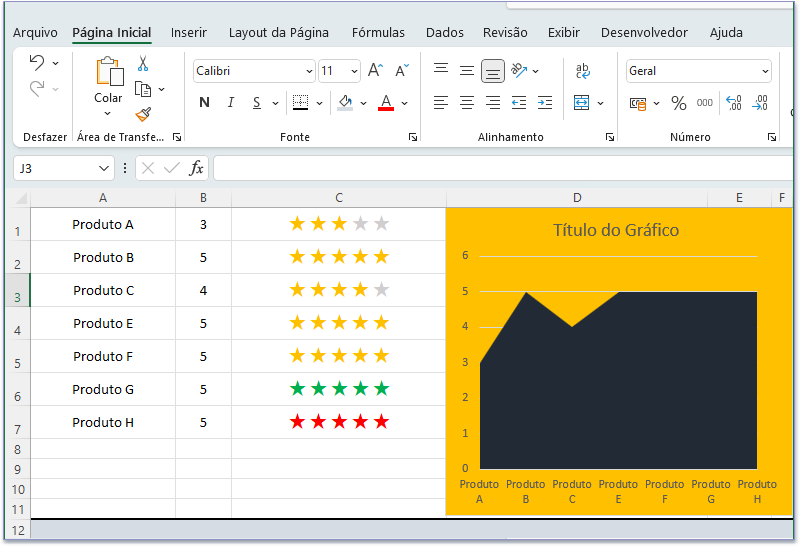Expand the Colar paste options arrow
This screenshot has width=800, height=547.
(x=107, y=113)
